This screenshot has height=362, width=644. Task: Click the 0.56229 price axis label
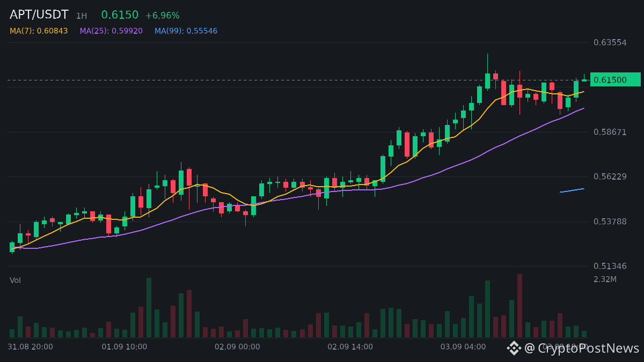click(x=610, y=176)
